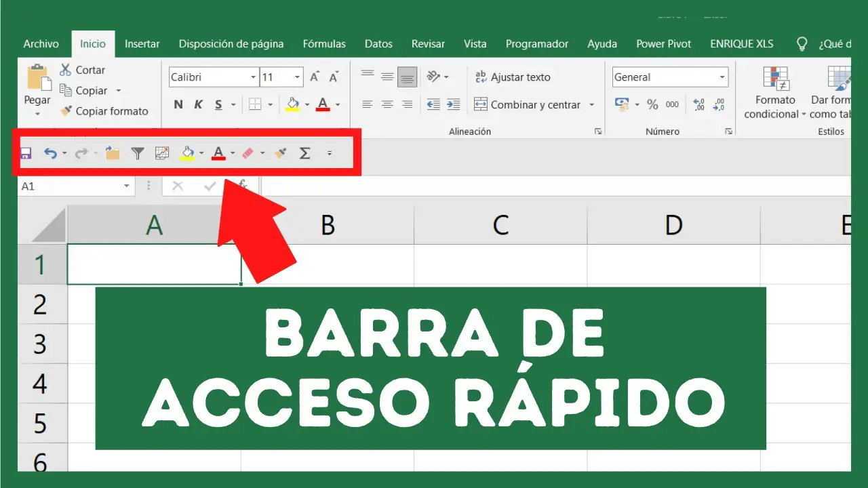Switch to the Fórmulas tab
Viewport: 868px width, 488px height.
tap(324, 44)
